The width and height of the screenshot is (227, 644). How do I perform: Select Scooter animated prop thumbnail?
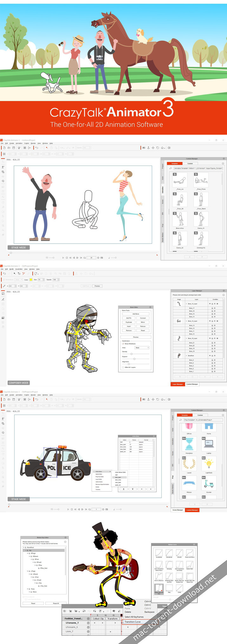click(x=209, y=483)
